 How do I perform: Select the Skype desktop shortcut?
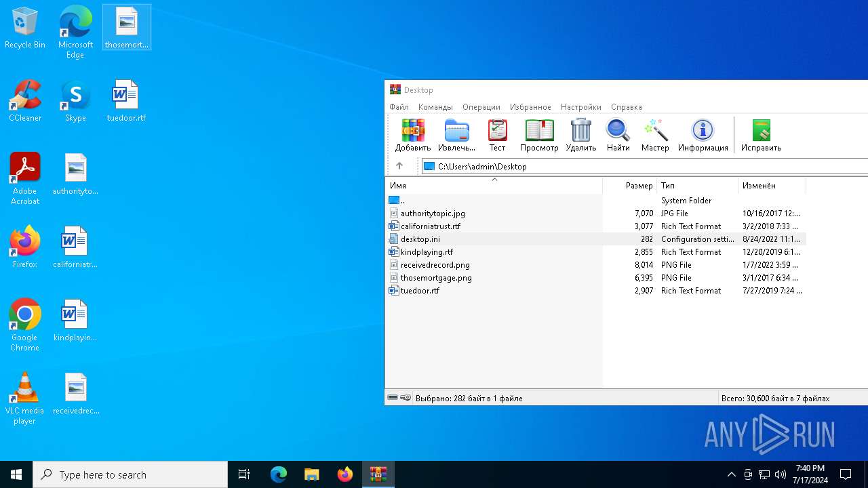(75, 102)
